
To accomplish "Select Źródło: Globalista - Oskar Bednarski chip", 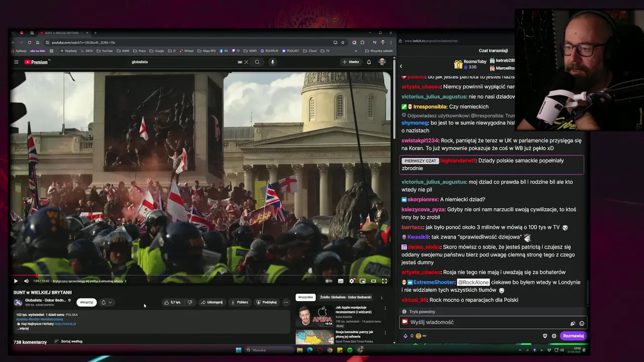I will [x=346, y=297].
